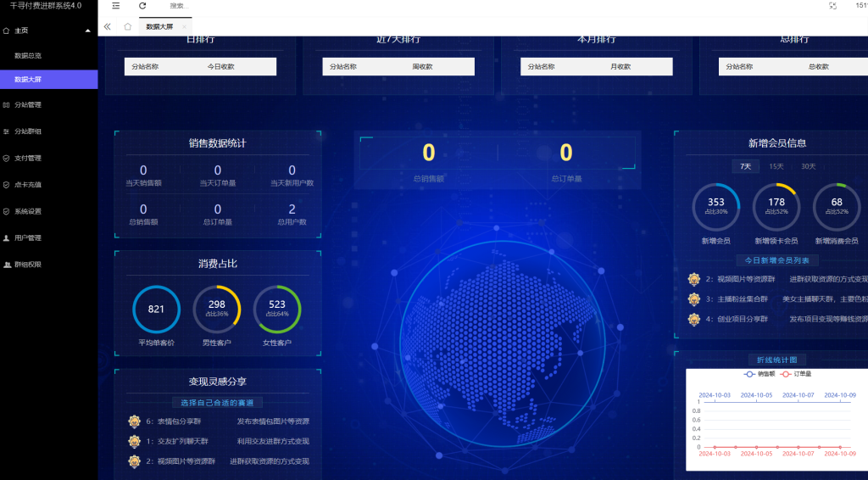
Task: Click avatar icon beside 3：主播粉丝集合群
Action: [x=693, y=299]
